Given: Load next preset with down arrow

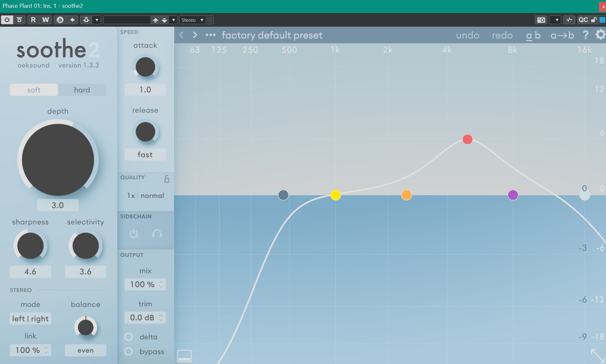Looking at the screenshot, I should pyautogui.click(x=164, y=20).
